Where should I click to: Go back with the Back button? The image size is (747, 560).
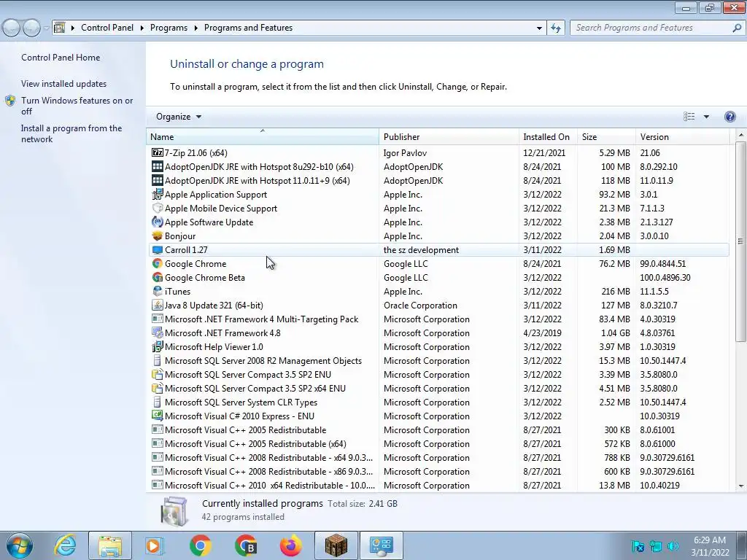[12, 28]
